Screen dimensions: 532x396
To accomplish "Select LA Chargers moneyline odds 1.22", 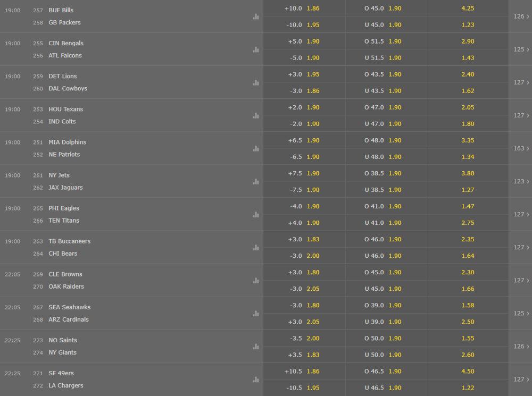I will coord(468,388).
